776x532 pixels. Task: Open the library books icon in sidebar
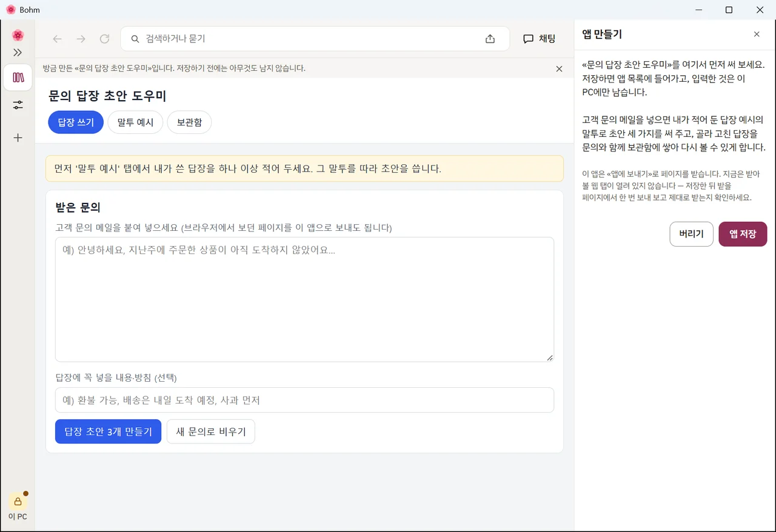click(x=18, y=78)
